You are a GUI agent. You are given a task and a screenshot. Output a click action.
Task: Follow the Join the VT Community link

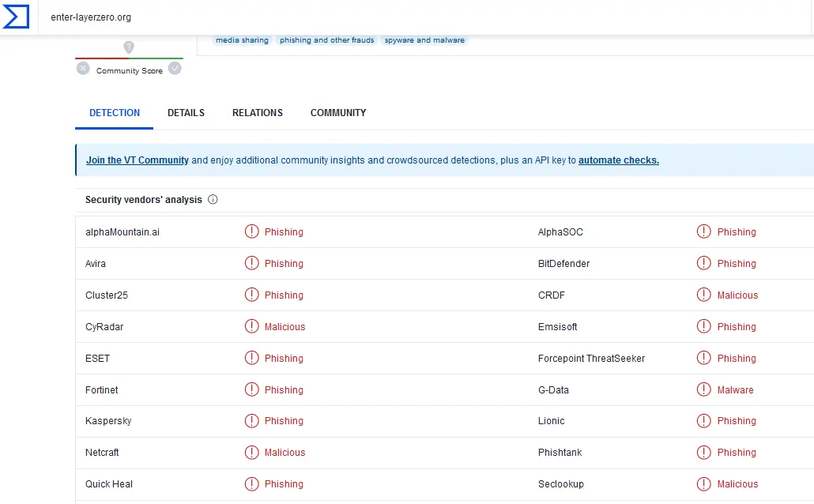[137, 160]
